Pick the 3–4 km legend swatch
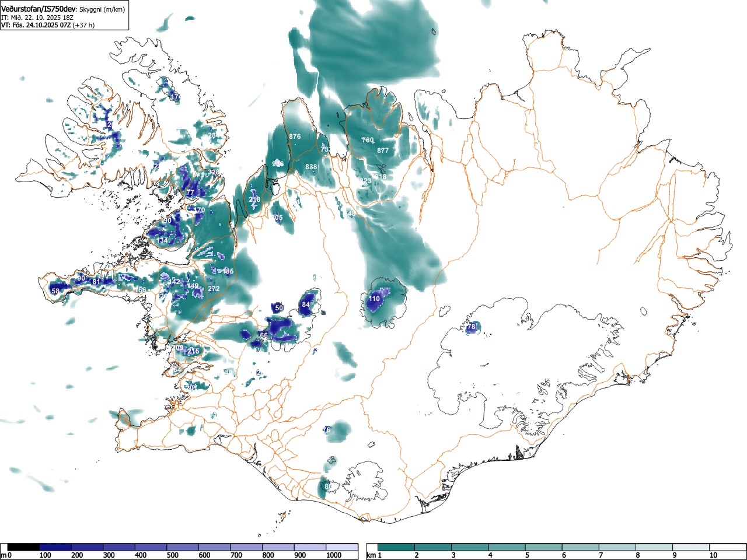The image size is (747, 560). [x=470, y=547]
